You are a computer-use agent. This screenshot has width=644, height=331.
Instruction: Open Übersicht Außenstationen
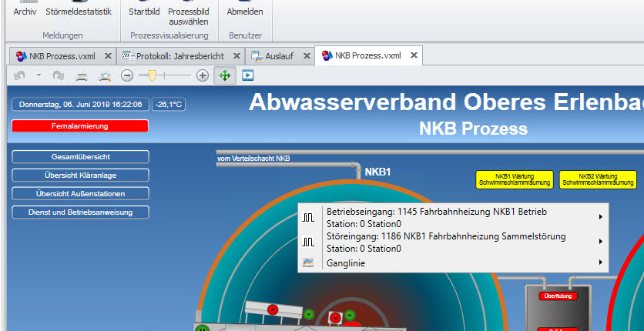pos(80,193)
